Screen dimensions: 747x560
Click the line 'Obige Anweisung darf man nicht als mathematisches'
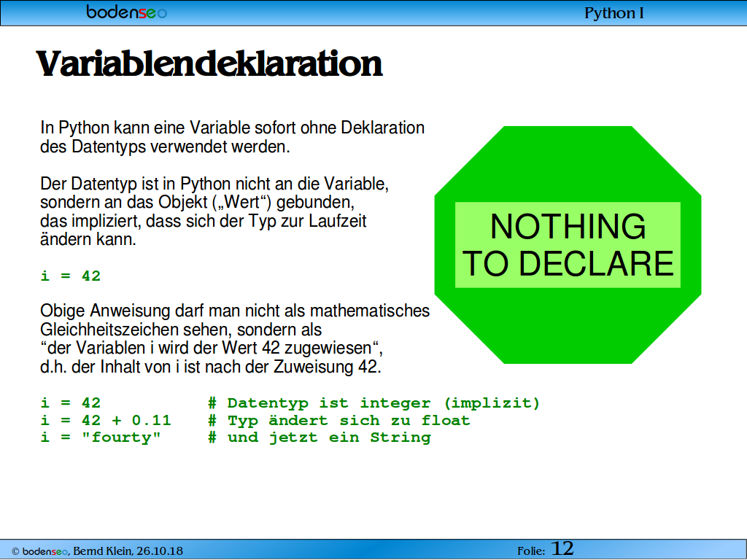click(x=235, y=311)
